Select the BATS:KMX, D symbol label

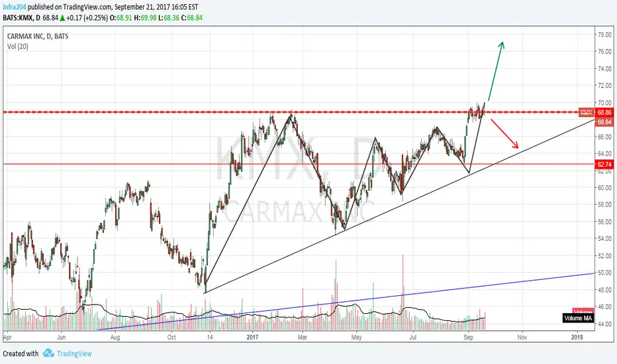coord(21,18)
